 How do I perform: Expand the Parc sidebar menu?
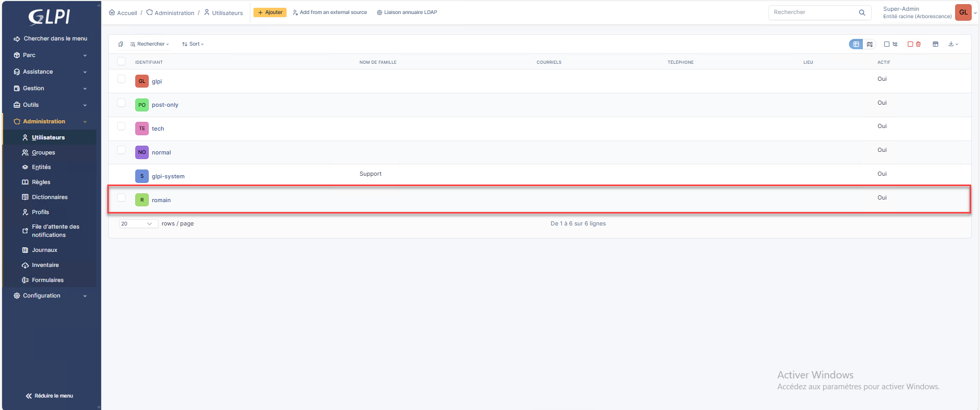[50, 55]
